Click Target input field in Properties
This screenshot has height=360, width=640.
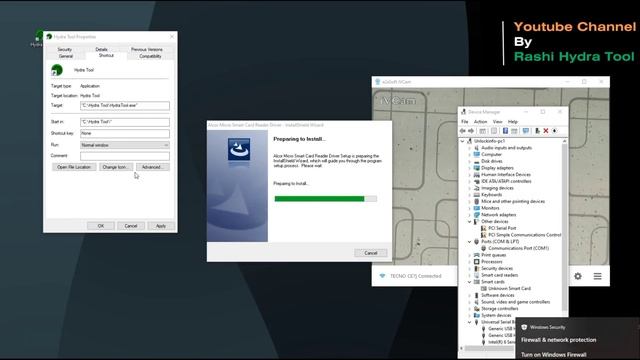pyautogui.click(x=125, y=106)
